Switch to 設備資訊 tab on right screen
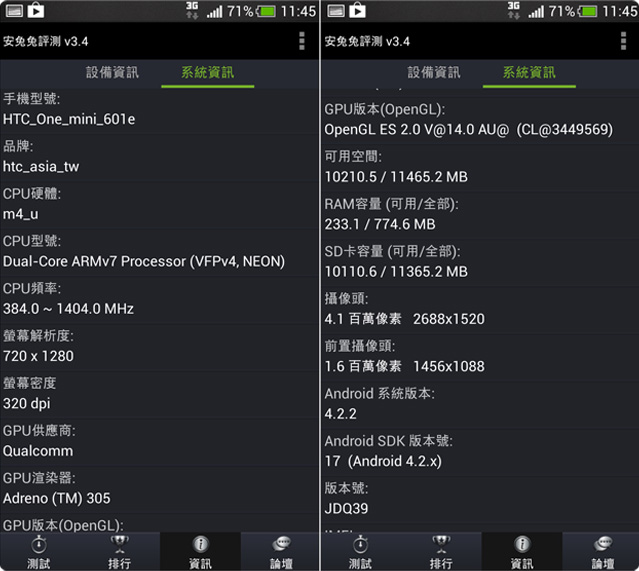Viewport: 639px width, 571px height. click(434, 73)
